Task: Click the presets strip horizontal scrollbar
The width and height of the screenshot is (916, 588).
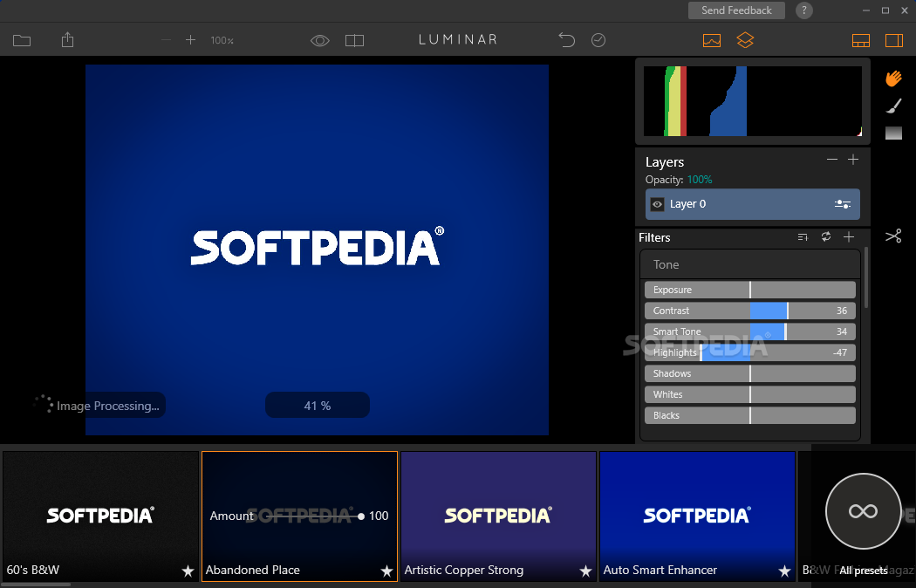Action: point(35,585)
